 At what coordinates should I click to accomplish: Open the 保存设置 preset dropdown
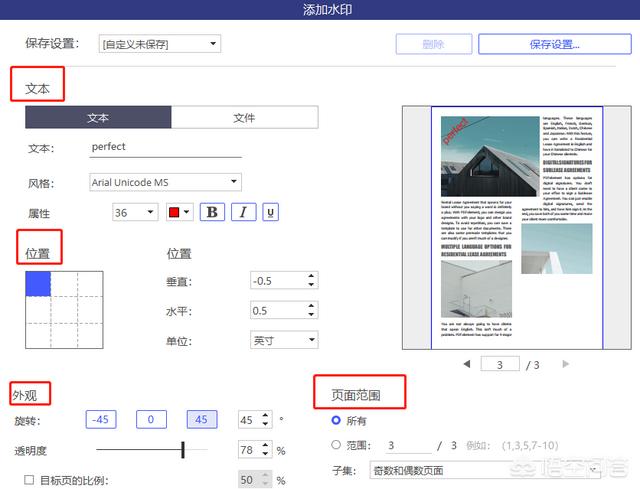click(160, 44)
